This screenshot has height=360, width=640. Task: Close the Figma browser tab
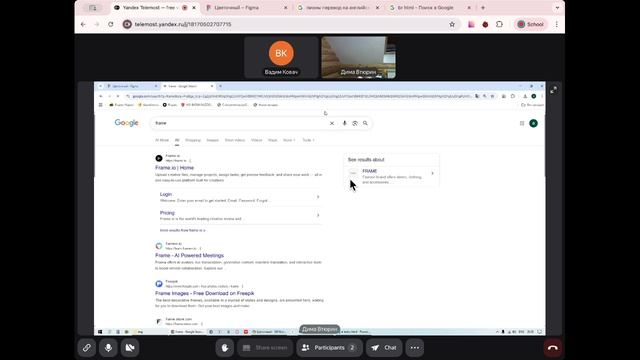coord(286,8)
